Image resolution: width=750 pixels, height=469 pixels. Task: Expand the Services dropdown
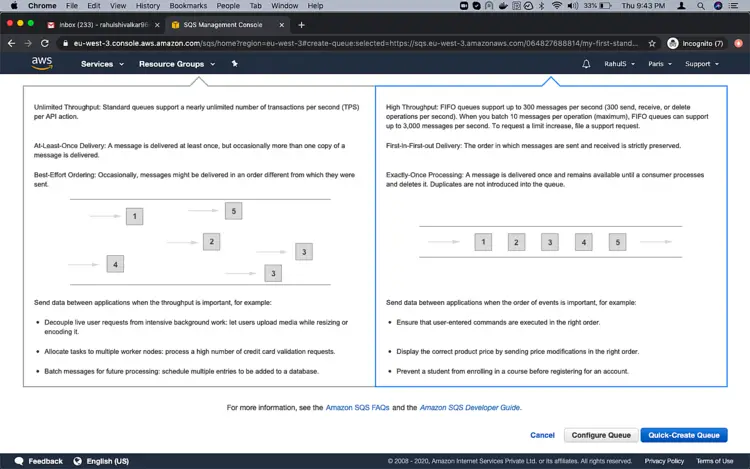coord(102,64)
